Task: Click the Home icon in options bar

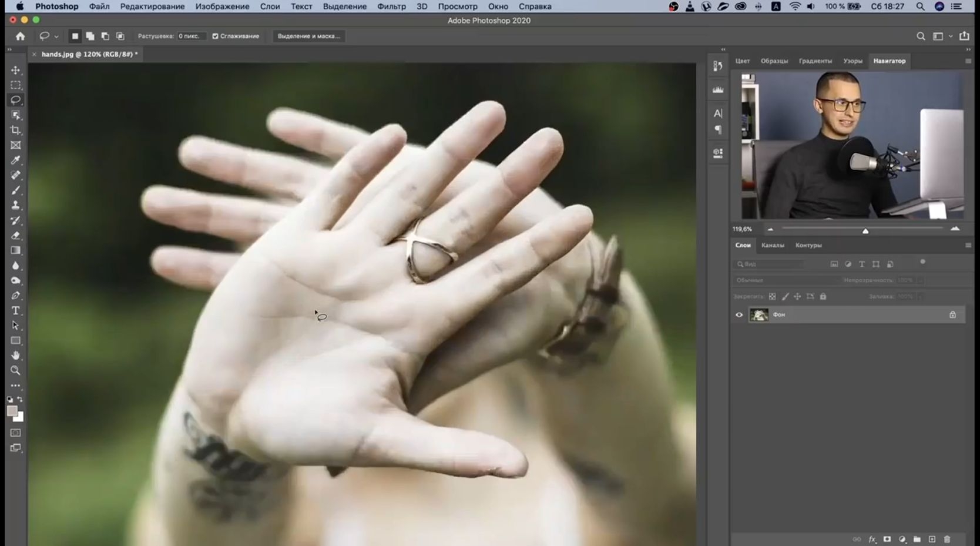Action: pyautogui.click(x=21, y=36)
